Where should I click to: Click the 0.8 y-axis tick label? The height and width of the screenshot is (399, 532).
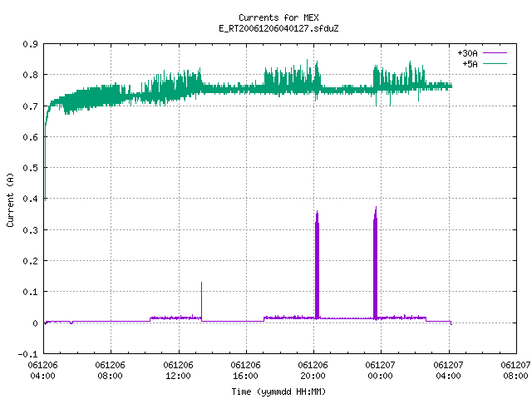pyautogui.click(x=30, y=75)
